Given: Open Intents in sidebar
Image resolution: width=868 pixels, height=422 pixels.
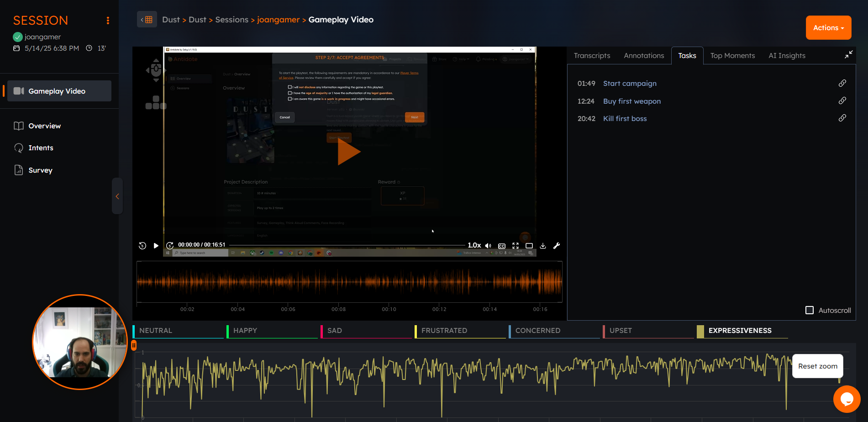Looking at the screenshot, I should coord(41,148).
